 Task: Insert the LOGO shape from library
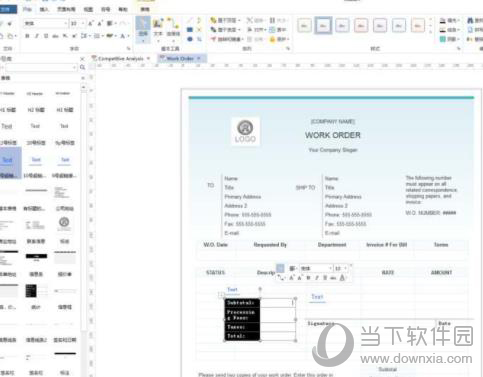click(x=64, y=223)
